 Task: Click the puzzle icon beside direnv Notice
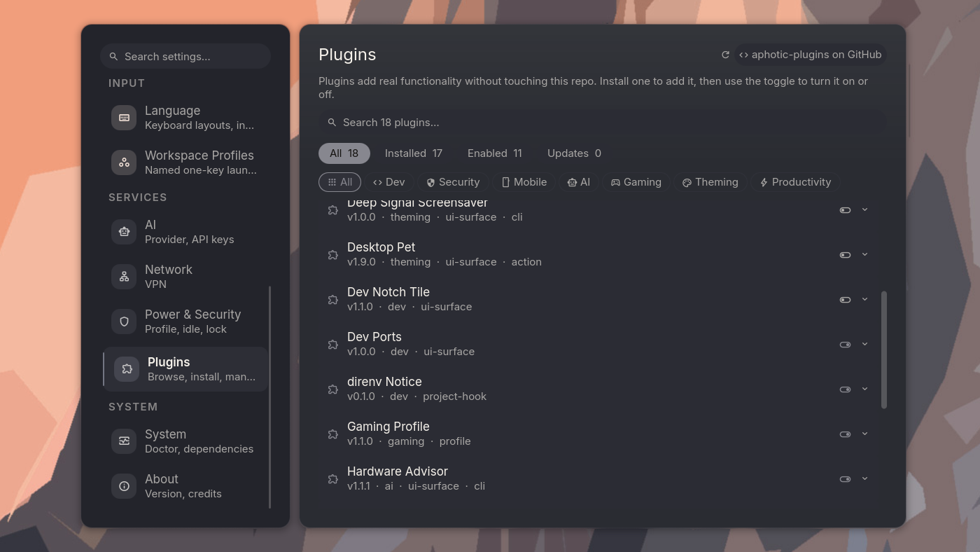pos(333,389)
